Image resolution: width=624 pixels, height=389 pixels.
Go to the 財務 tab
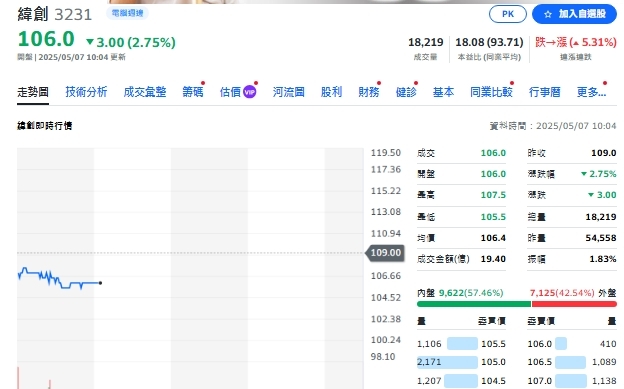[369, 92]
